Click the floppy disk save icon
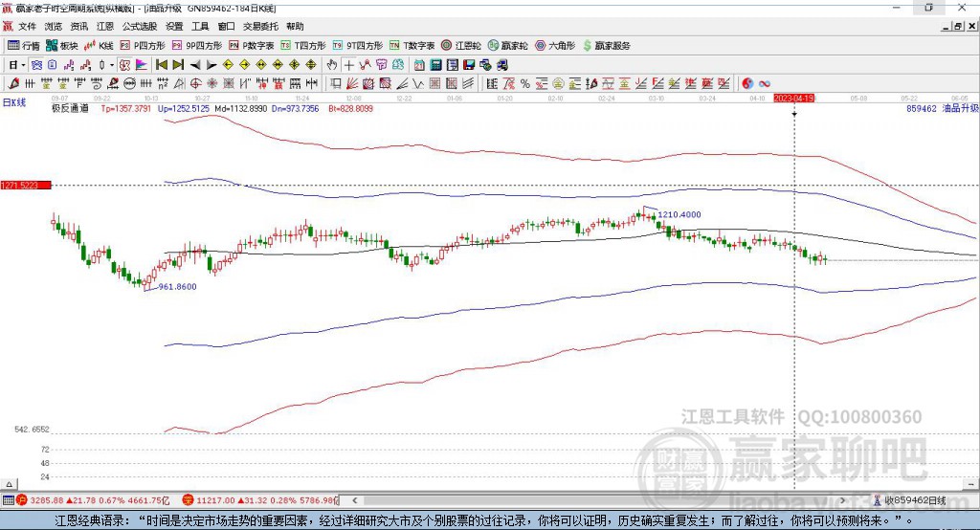Viewport: 980px width, 530px height. (469, 65)
